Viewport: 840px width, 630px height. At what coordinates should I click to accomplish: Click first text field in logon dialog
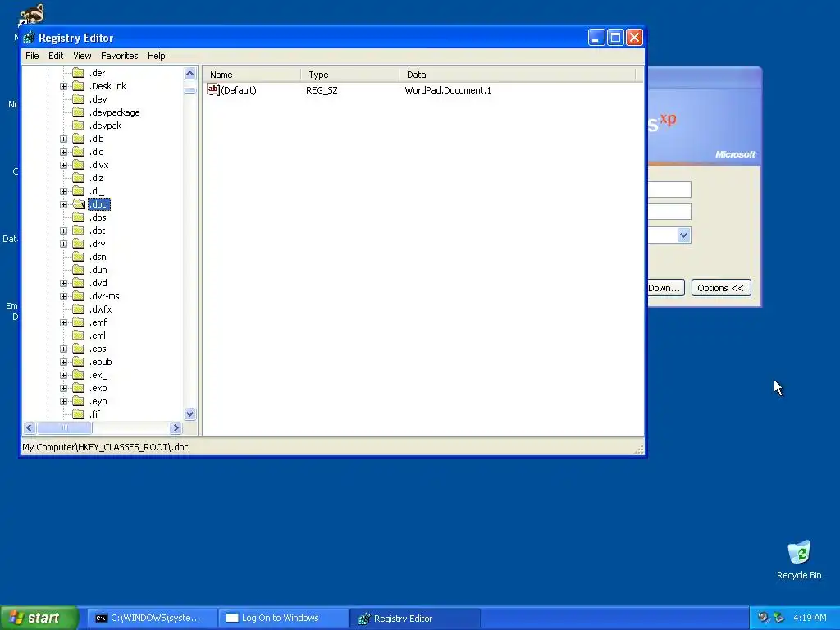(669, 189)
